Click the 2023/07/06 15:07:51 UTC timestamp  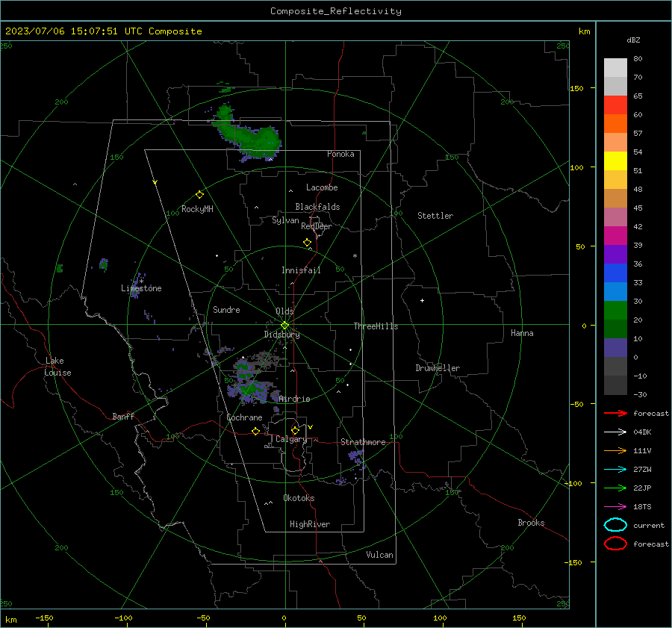coord(65,31)
